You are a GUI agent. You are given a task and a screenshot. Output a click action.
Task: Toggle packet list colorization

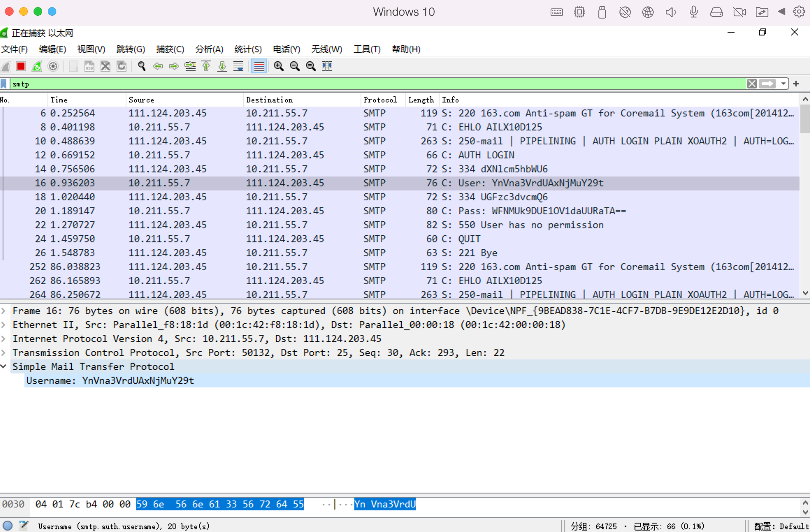click(259, 66)
